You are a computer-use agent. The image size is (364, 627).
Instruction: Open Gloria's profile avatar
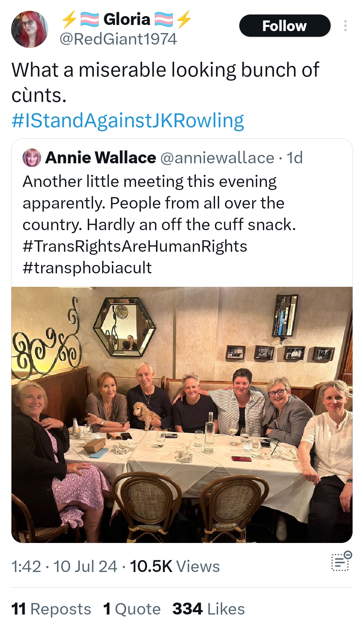pos(30,29)
